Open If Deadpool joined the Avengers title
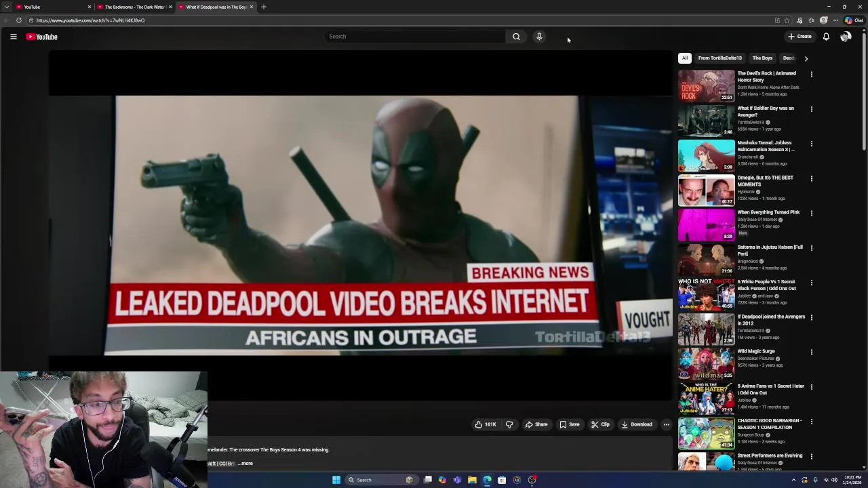Image resolution: width=868 pixels, height=488 pixels. pos(771,320)
